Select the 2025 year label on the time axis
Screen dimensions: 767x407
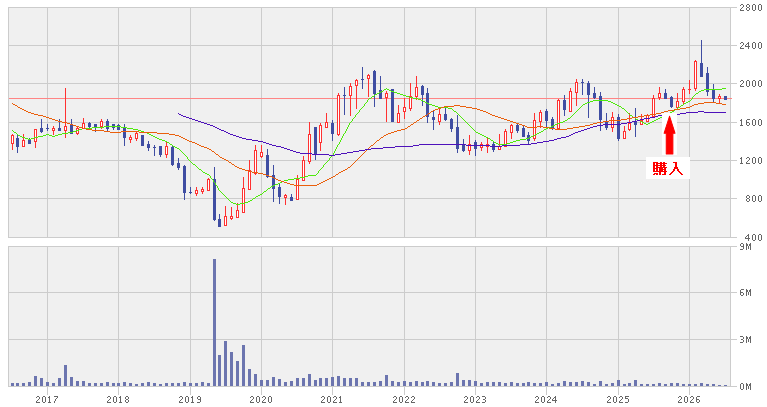point(618,400)
